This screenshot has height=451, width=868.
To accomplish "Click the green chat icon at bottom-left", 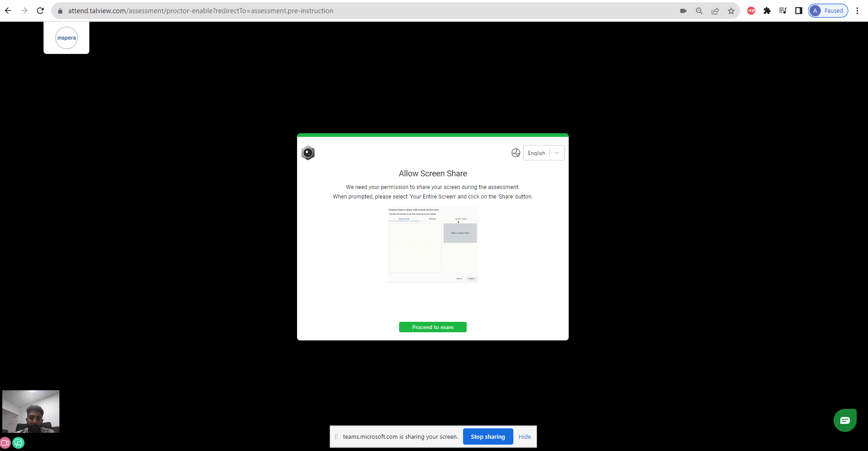I will click(x=19, y=443).
